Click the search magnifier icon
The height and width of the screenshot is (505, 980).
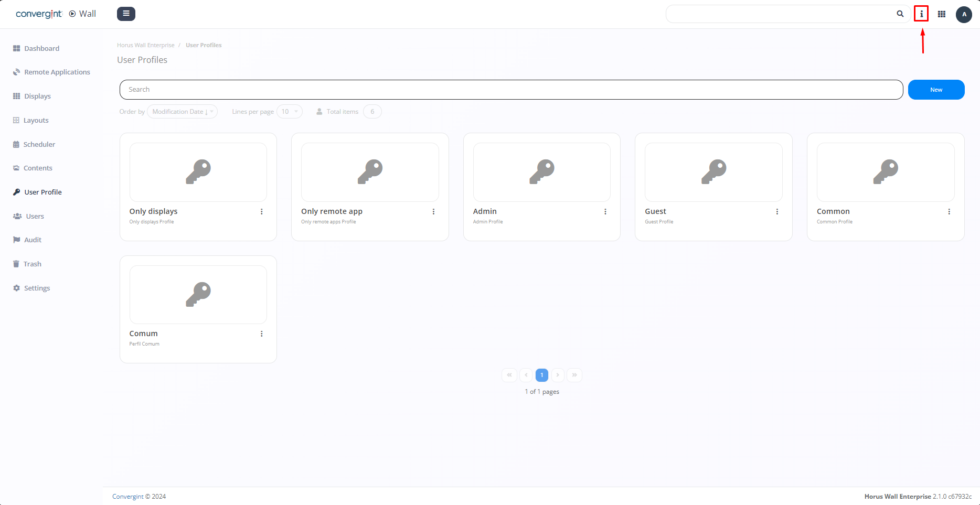pyautogui.click(x=900, y=14)
